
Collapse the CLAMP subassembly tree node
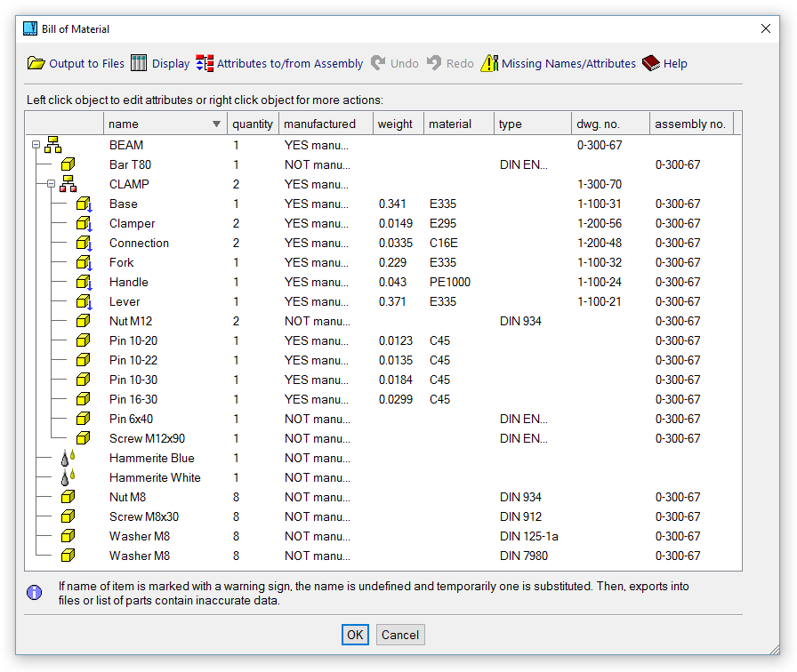coord(51,184)
